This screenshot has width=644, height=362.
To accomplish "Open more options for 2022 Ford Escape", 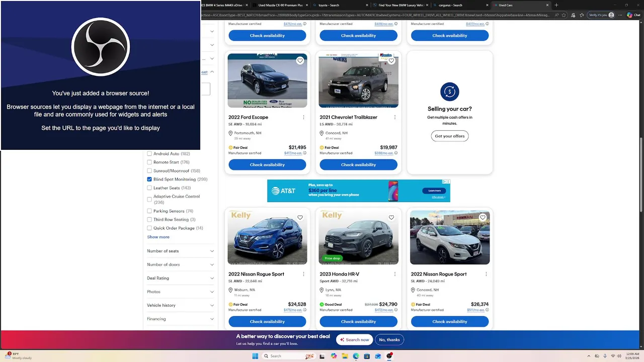I will pyautogui.click(x=303, y=117).
